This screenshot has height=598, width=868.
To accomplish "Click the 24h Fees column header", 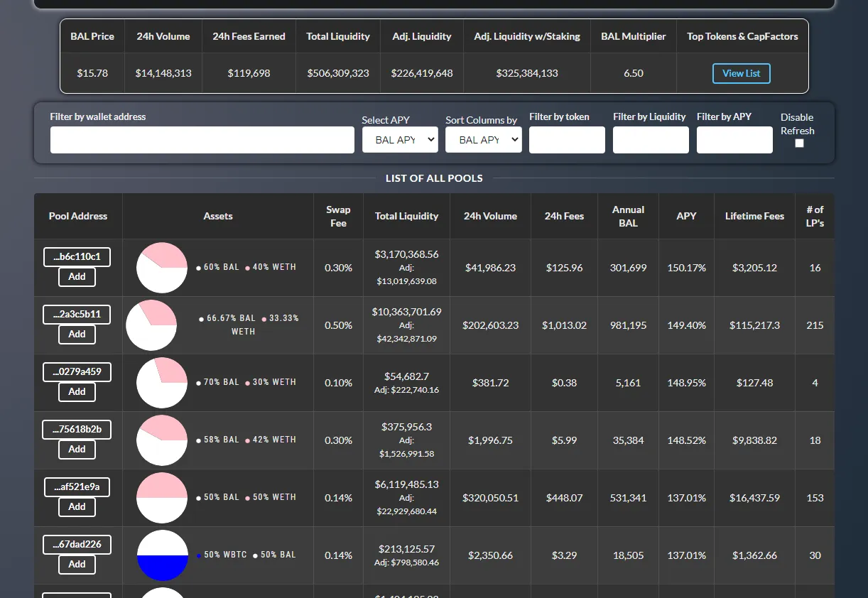I will click(564, 216).
